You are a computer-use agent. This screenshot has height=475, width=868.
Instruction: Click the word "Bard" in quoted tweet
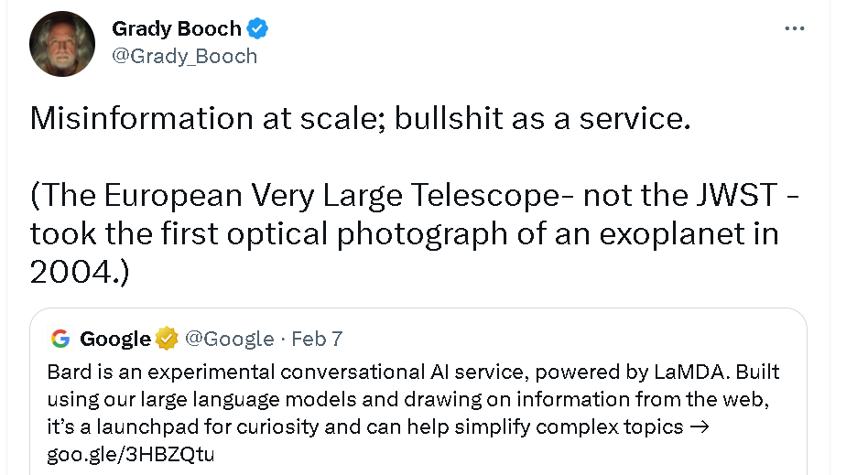(64, 372)
